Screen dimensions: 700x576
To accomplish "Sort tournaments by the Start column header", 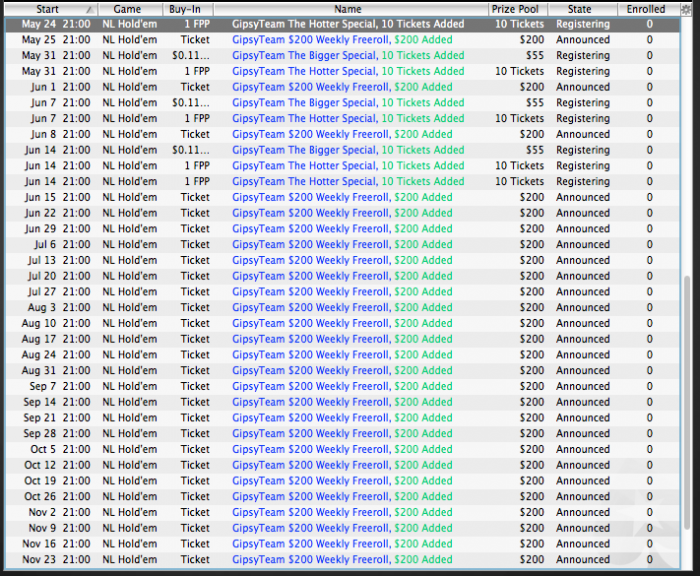I will pos(51,9).
